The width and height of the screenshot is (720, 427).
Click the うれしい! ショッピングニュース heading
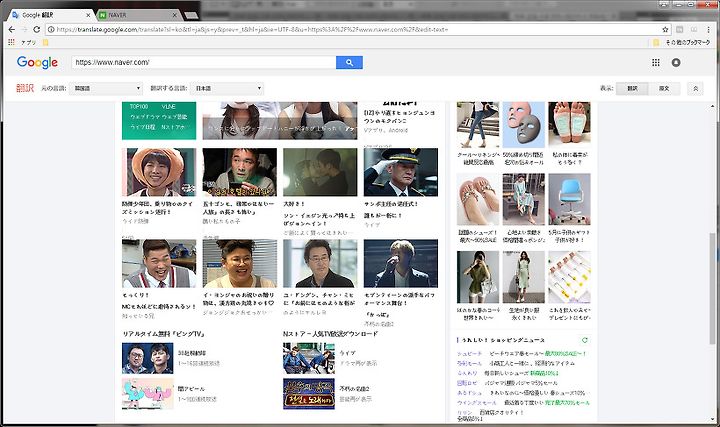tap(503, 340)
